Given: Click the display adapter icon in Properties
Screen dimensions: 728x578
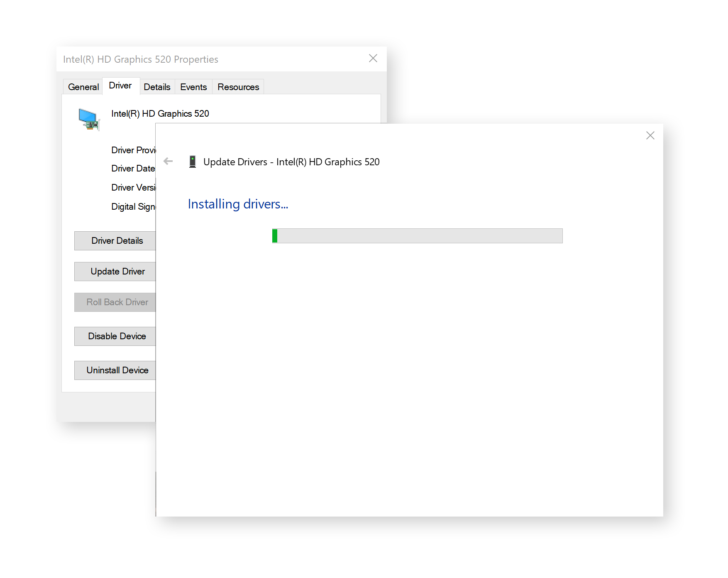Looking at the screenshot, I should 89,120.
